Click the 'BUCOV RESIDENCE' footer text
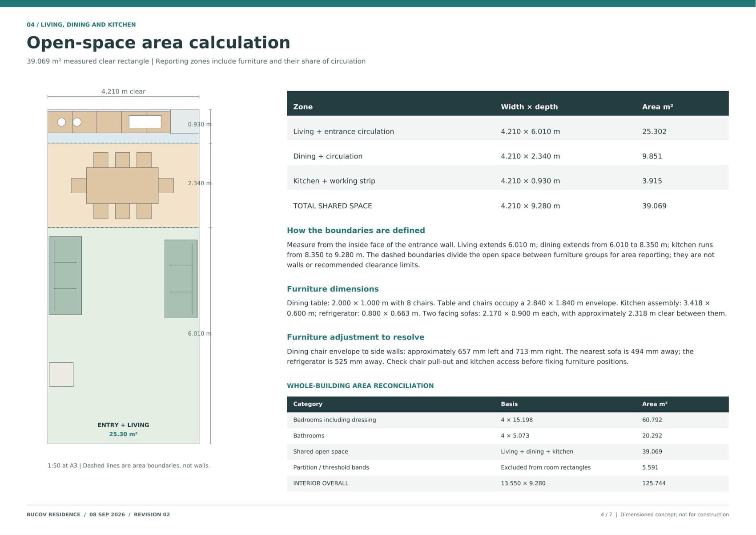Image resolution: width=756 pixels, height=535 pixels. (53, 515)
